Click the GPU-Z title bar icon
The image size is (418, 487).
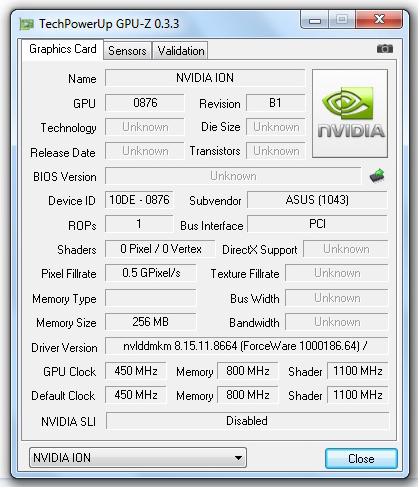tap(27, 24)
